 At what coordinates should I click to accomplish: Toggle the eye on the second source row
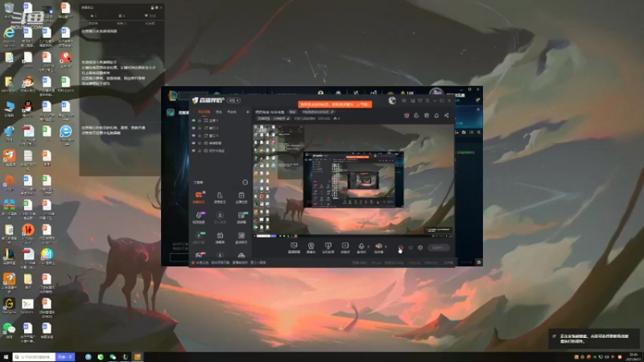point(193,128)
